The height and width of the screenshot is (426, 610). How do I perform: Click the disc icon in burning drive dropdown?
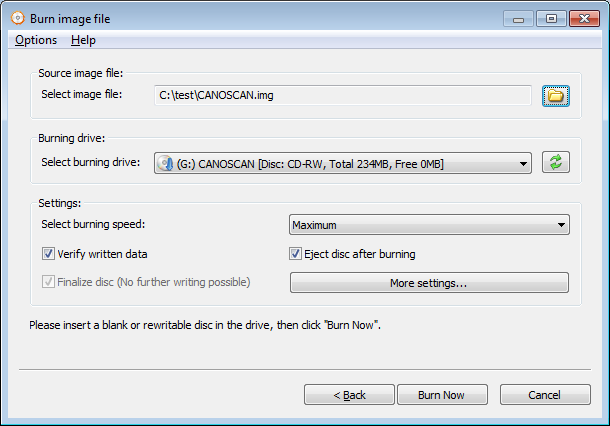click(x=165, y=163)
